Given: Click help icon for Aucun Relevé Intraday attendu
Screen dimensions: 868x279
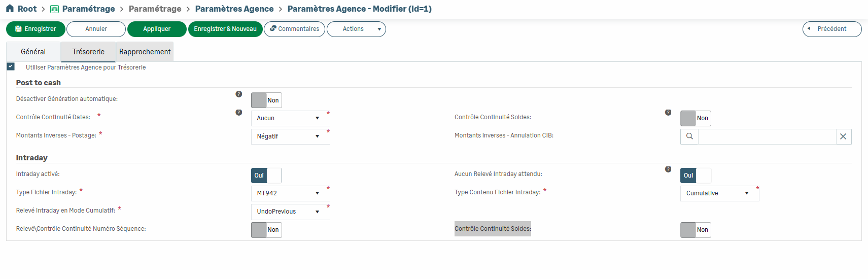Looking at the screenshot, I should coord(668,169).
